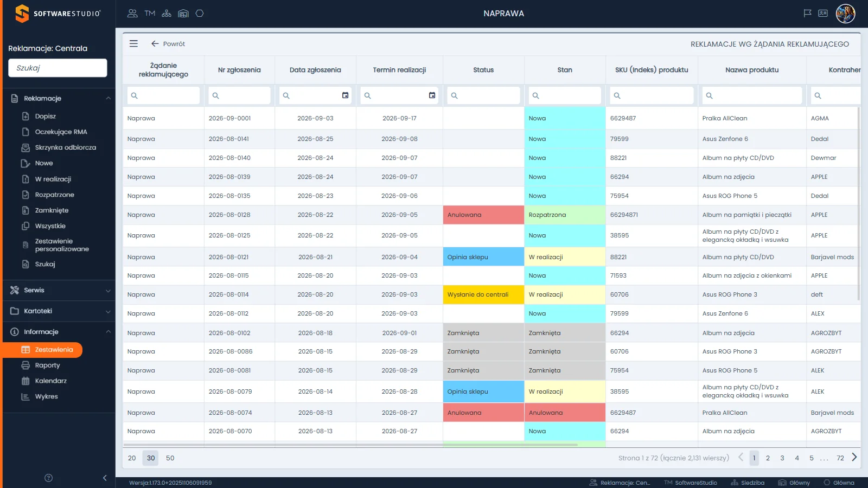Toggle the hamburger menu icon
The height and width of the screenshot is (488, 868).
[133, 44]
